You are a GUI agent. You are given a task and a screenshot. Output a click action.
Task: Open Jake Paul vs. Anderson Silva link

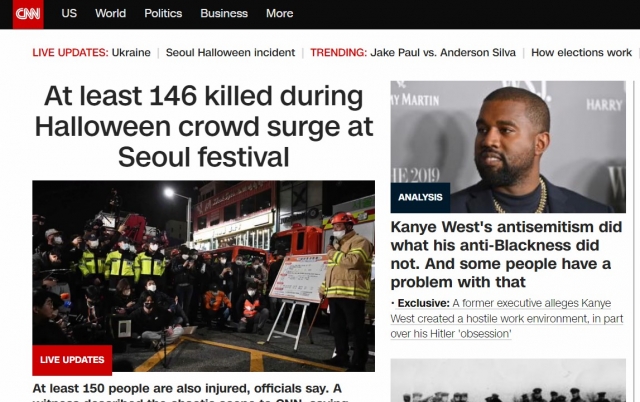[x=443, y=53]
